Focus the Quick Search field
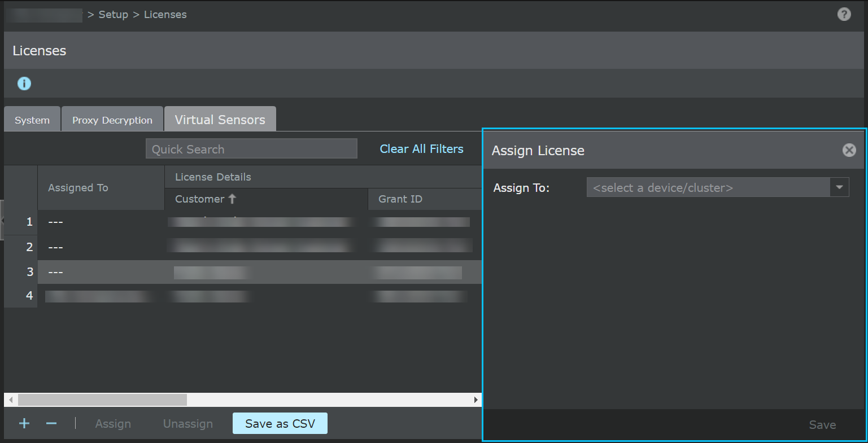The height and width of the screenshot is (443, 868). (251, 149)
